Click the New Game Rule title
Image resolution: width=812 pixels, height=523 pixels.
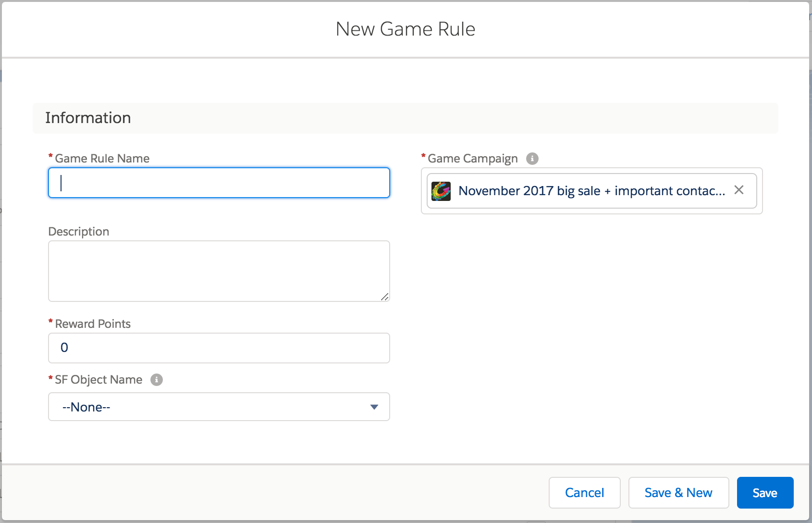[406, 29]
